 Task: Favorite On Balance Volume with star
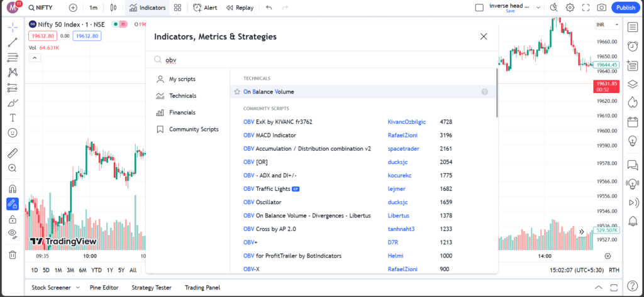click(x=237, y=92)
